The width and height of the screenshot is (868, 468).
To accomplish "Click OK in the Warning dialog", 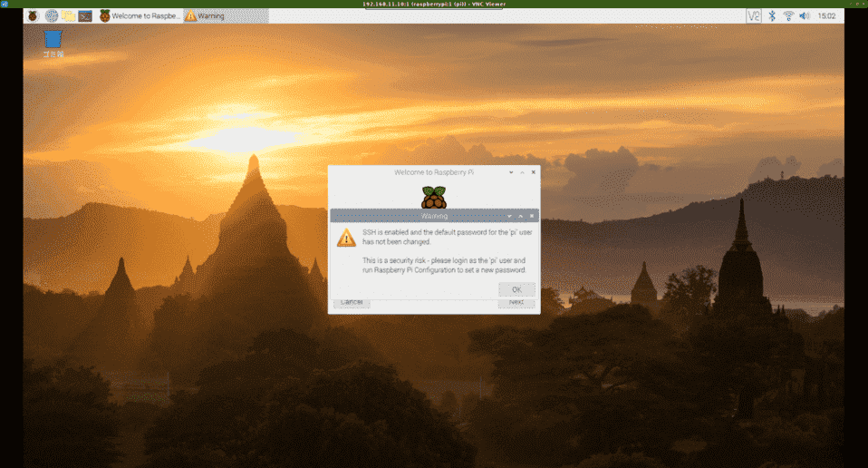I will coord(516,289).
